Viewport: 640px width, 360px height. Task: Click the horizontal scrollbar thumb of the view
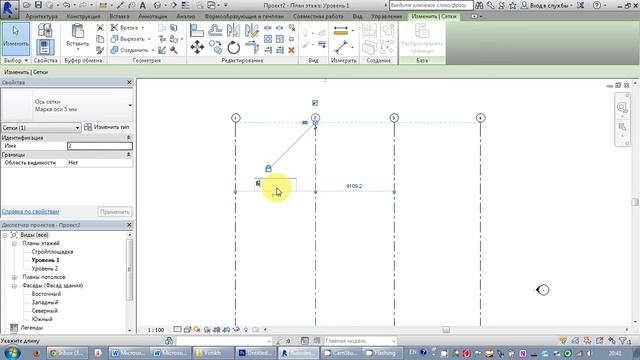pyautogui.click(x=446, y=329)
